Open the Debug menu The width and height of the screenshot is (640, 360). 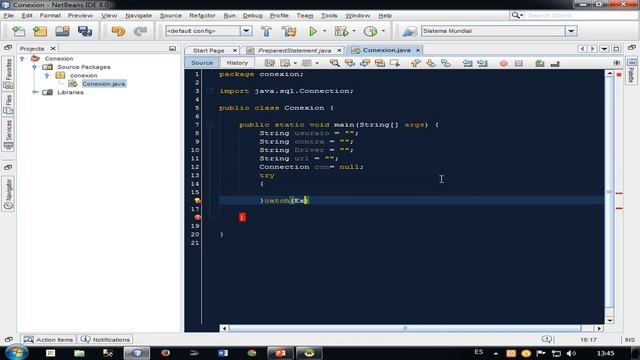tap(252, 16)
